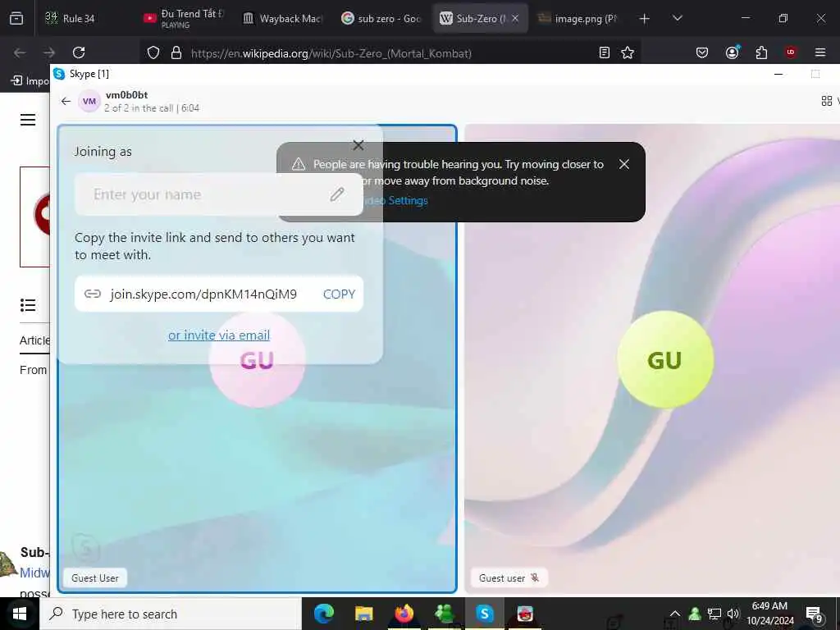Close the Joining as invite panel

point(358,145)
